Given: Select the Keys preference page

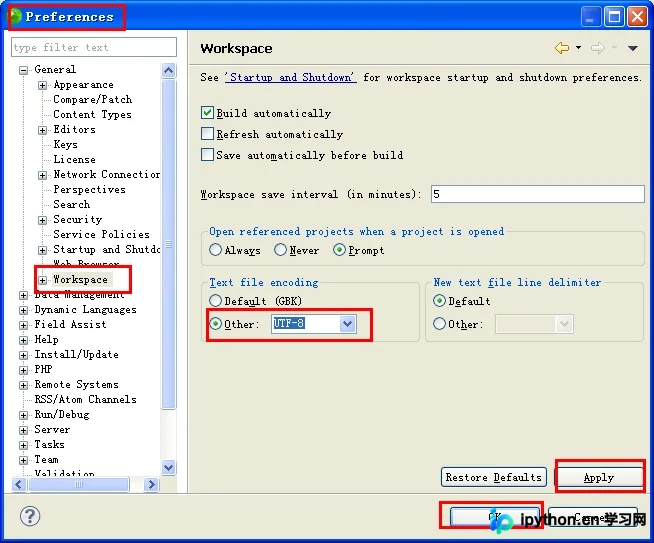Looking at the screenshot, I should 65,144.
